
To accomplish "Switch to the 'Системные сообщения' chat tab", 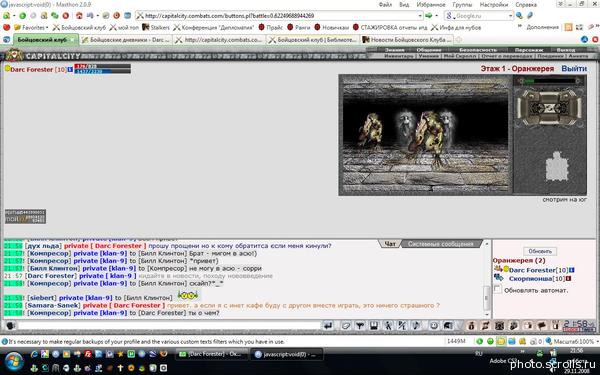I will click(x=440, y=244).
